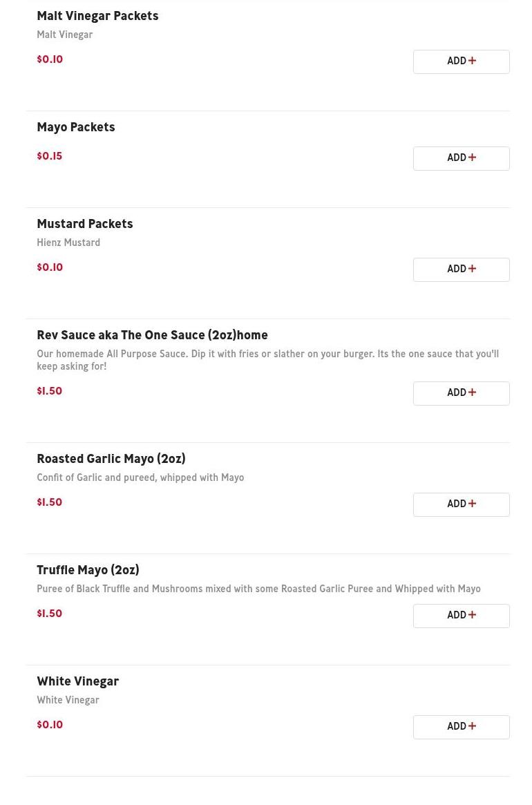Add Mustard Packets to order
The height and width of the screenshot is (805, 532).
pos(461,269)
